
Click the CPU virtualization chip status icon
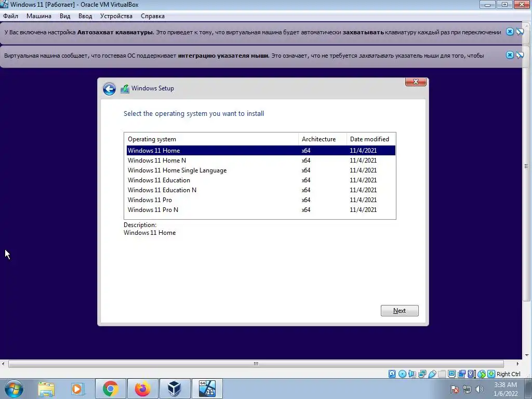(x=471, y=374)
